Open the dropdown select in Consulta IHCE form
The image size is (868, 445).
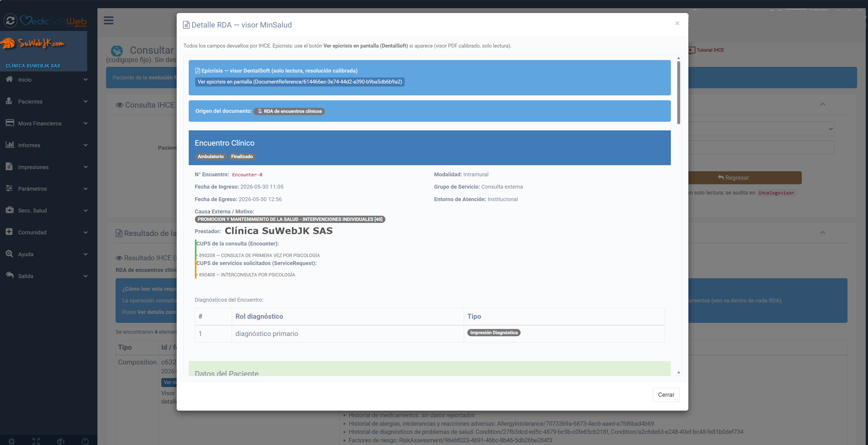761,129
